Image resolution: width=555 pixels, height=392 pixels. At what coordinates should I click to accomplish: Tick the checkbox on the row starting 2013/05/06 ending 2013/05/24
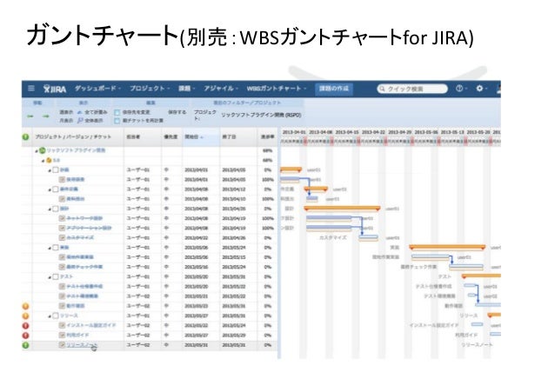tap(55, 248)
